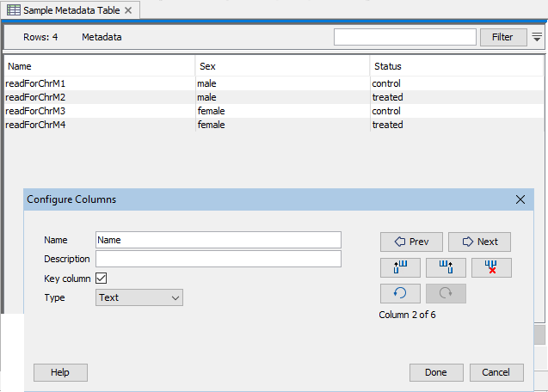Click the filter search text field
548x392 pixels.
click(404, 37)
